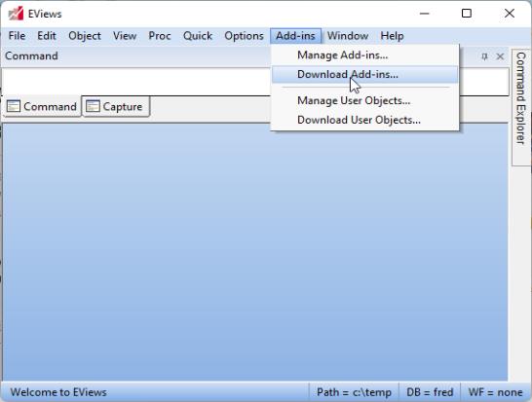Open the Help menu
Screen dimensions: 532x402
tap(392, 36)
